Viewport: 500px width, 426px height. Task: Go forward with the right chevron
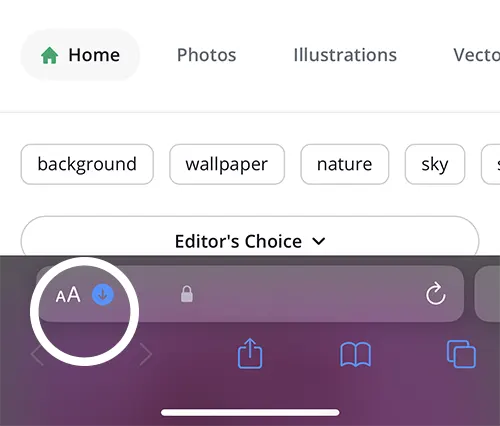(146, 354)
